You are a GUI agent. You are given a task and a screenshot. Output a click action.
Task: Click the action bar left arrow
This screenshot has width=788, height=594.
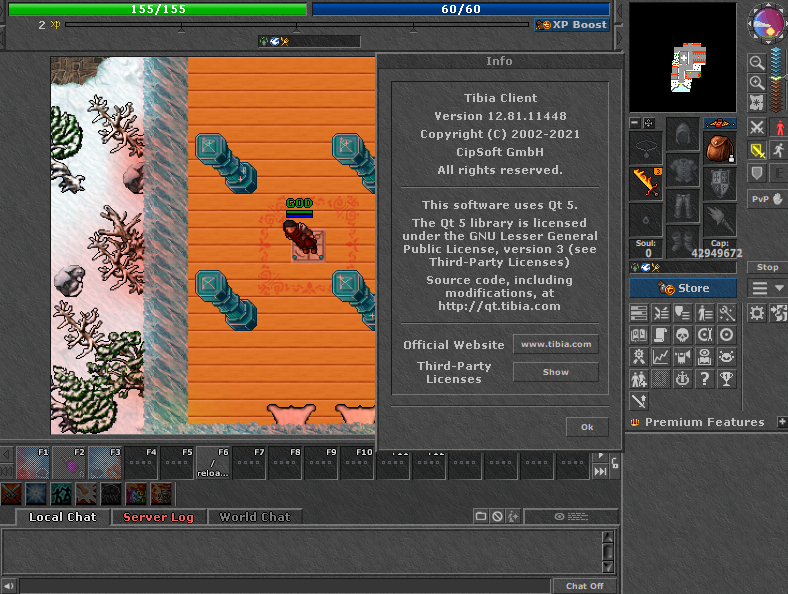tap(7, 455)
